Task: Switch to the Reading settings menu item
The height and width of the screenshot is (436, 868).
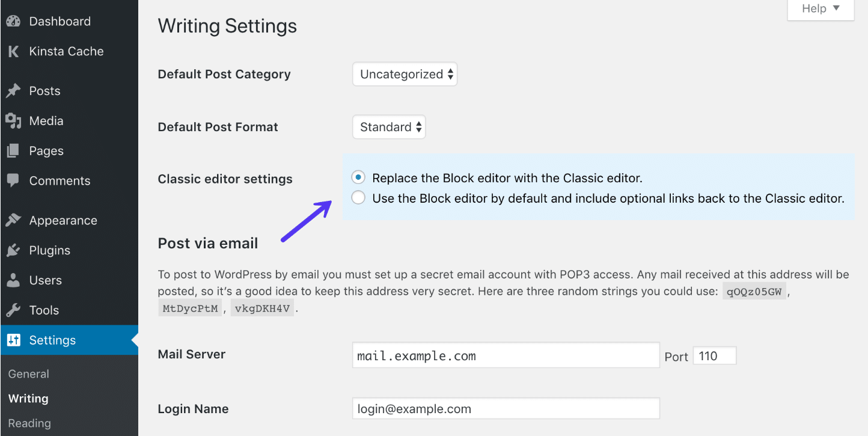Action: click(x=28, y=423)
